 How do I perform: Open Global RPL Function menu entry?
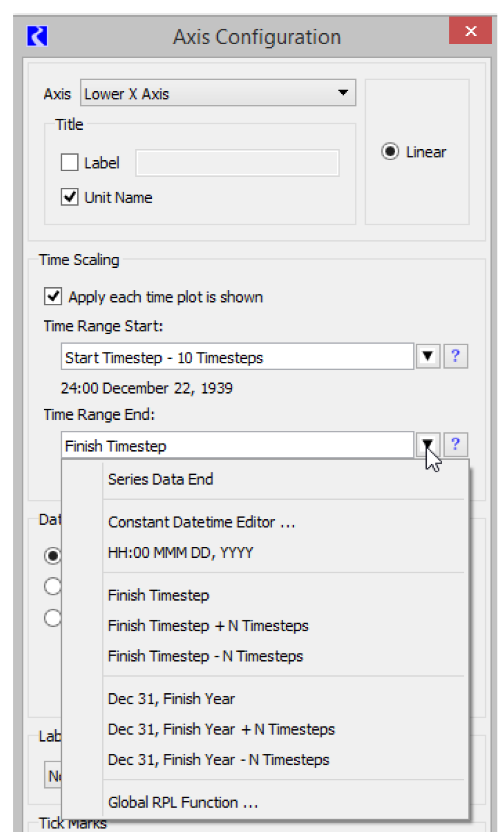coord(183,803)
